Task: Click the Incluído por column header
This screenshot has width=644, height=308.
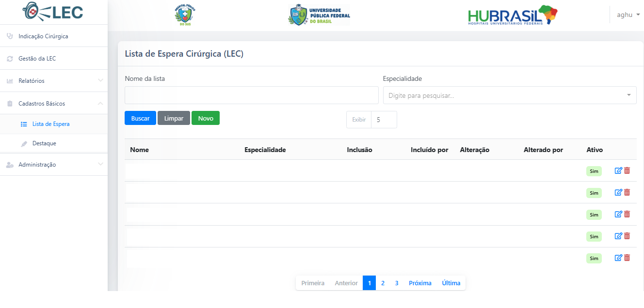Action: 430,150
